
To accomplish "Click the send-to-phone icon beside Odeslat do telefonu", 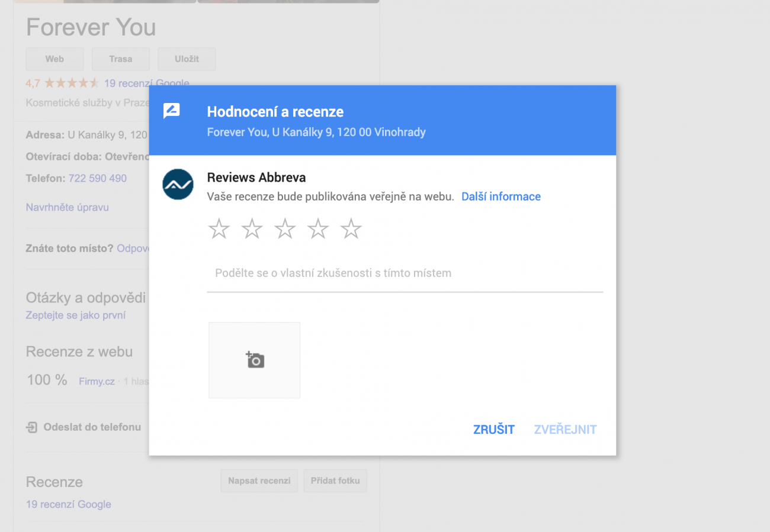I will (x=32, y=427).
